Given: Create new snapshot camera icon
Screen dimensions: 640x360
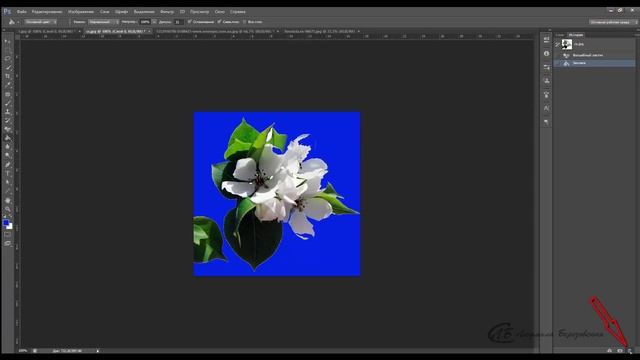Looking at the screenshot, I should (x=620, y=351).
